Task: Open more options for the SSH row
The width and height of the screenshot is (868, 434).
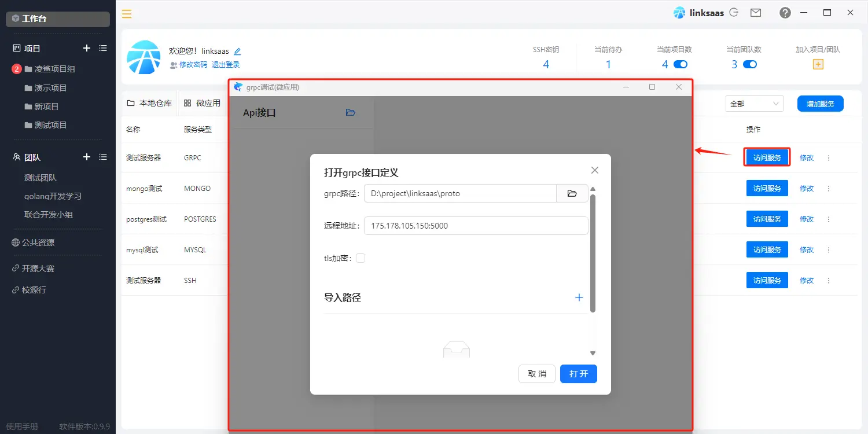Action: coord(828,280)
